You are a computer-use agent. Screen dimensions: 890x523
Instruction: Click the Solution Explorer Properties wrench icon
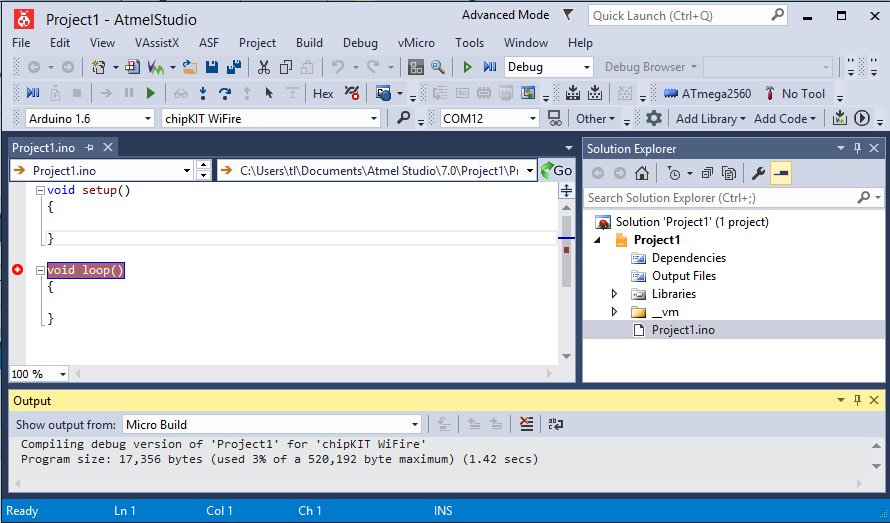[758, 173]
